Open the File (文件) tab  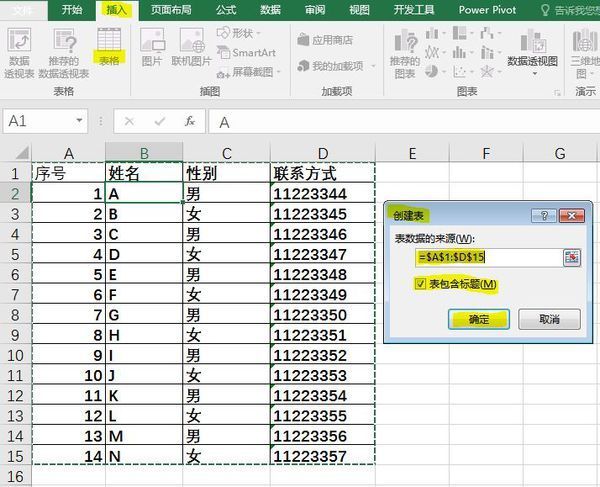click(x=23, y=10)
